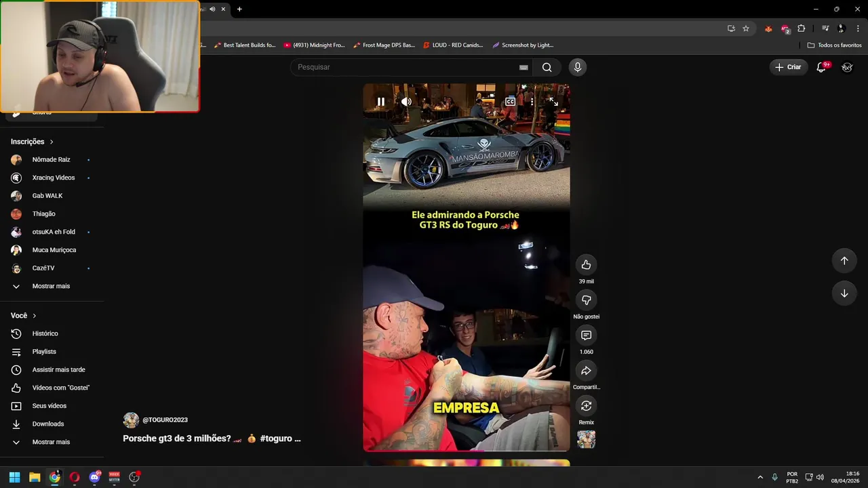Go to next Short with down arrow
This screenshot has width=868, height=488.
tap(844, 293)
